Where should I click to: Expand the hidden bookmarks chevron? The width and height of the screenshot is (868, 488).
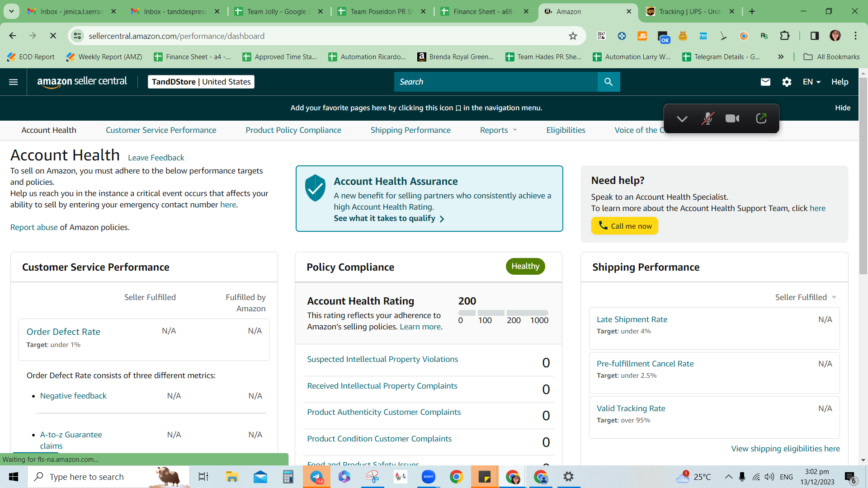[x=781, y=56]
